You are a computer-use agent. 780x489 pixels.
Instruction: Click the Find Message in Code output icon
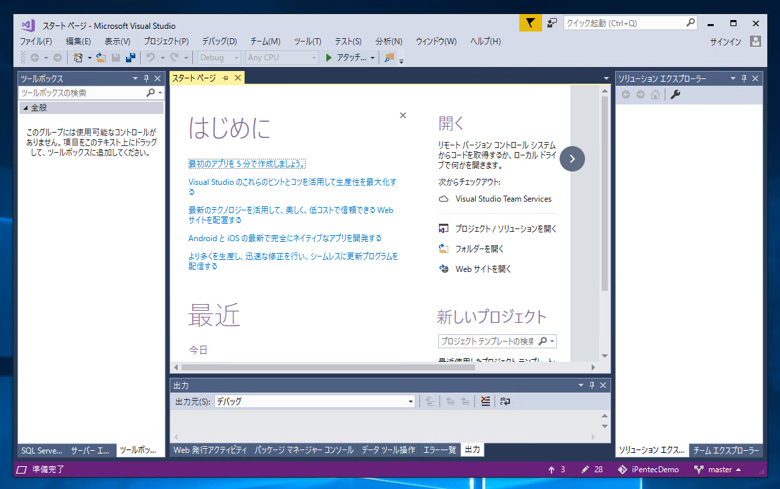[430, 401]
